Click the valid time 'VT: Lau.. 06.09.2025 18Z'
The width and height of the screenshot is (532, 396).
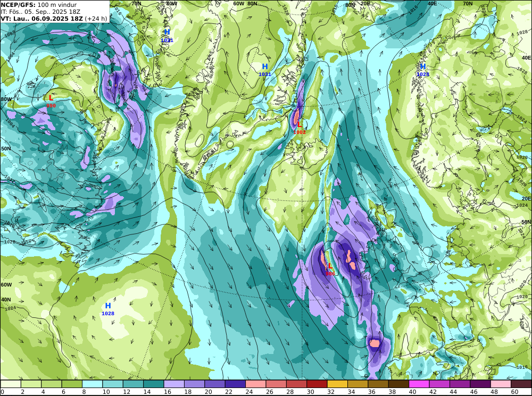[41, 19]
